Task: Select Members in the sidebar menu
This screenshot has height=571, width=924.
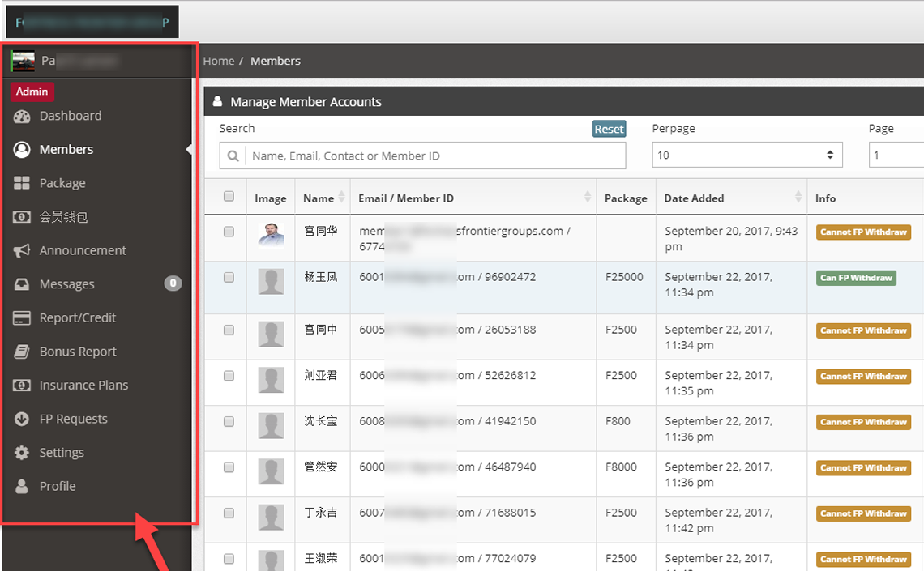Action: [66, 150]
